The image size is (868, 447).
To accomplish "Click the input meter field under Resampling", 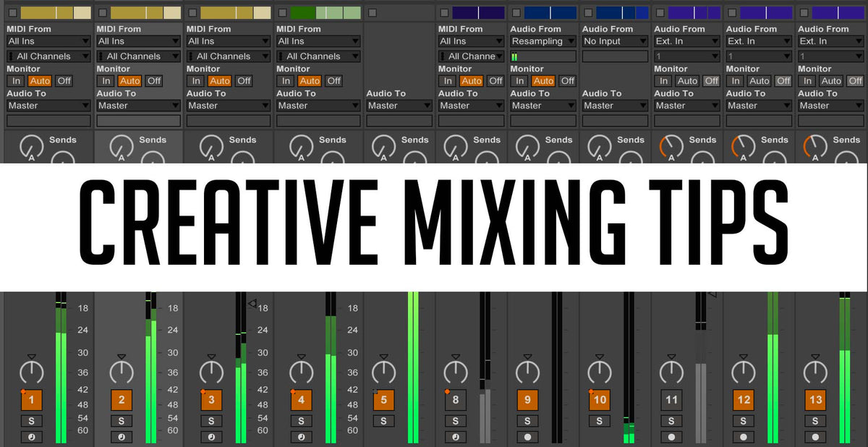I will [x=543, y=56].
